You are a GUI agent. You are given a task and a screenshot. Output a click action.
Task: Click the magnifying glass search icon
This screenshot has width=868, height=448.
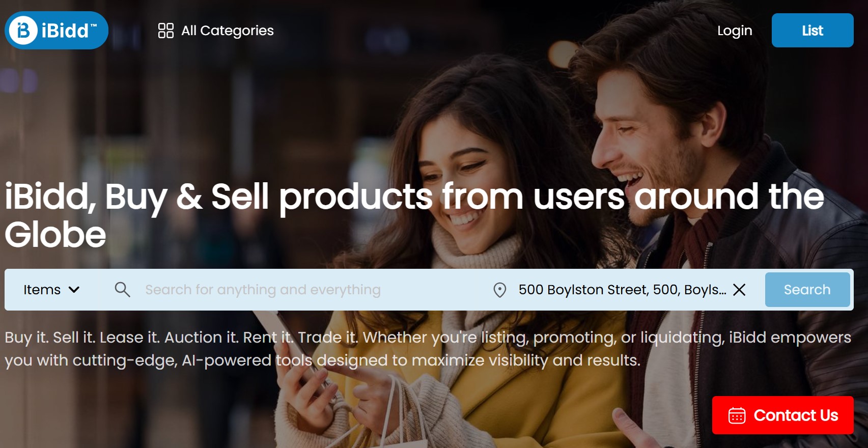click(122, 290)
